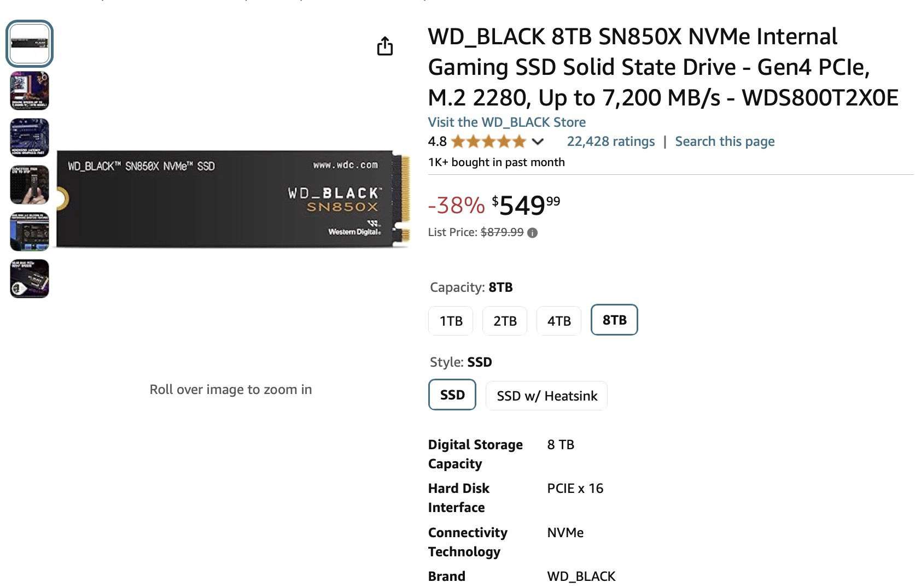Open the 22,428 ratings link
This screenshot has width=921, height=588.
click(610, 142)
